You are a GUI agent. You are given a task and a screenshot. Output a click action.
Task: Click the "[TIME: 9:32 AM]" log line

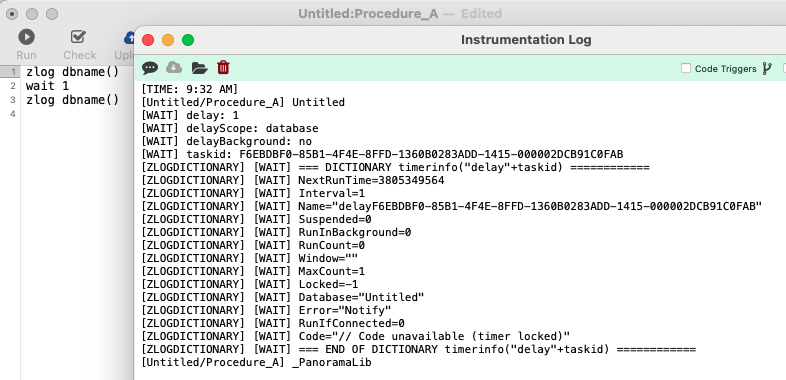tap(190, 89)
